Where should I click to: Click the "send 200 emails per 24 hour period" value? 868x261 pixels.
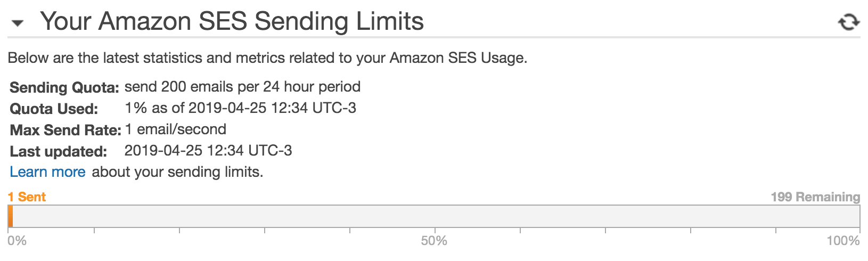point(242,87)
